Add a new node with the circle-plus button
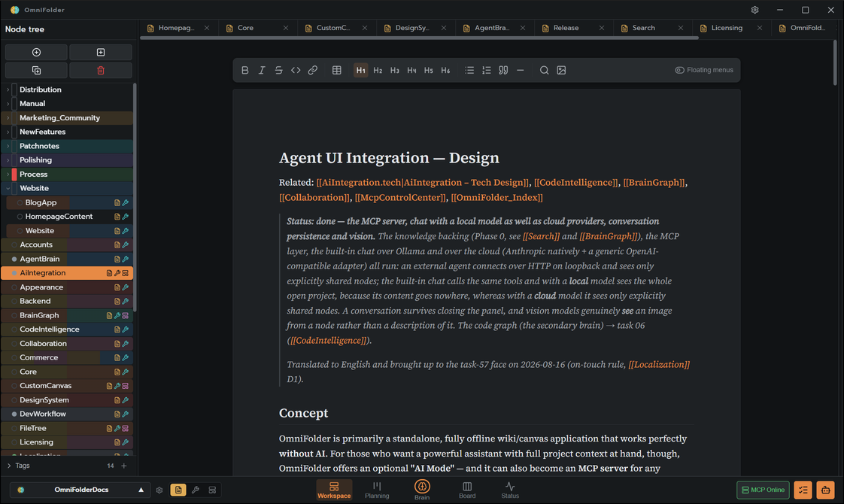 click(36, 52)
